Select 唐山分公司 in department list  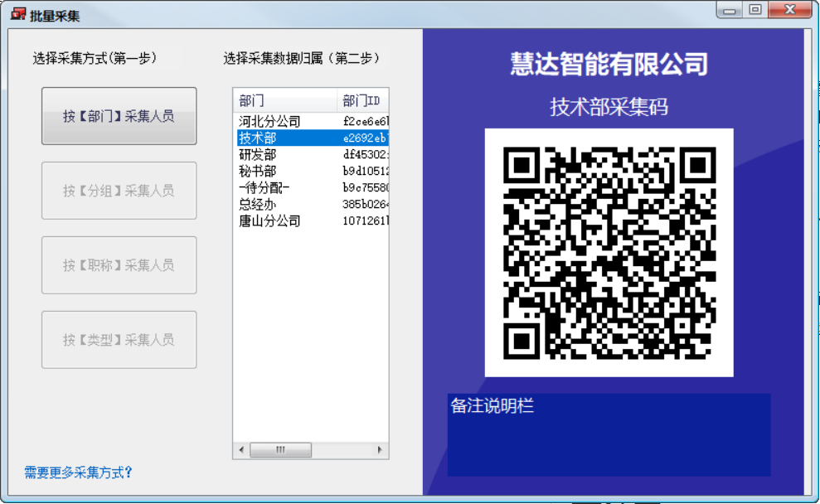[269, 221]
